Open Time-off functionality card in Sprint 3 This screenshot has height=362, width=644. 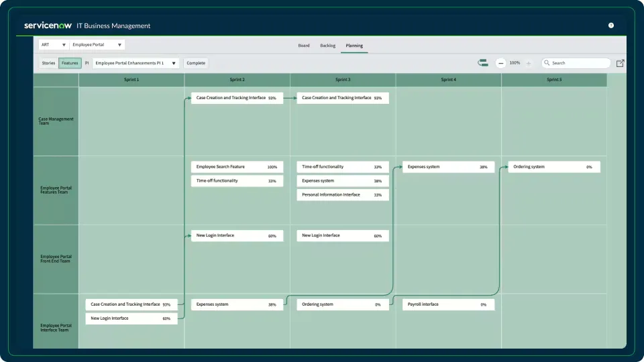click(x=343, y=167)
